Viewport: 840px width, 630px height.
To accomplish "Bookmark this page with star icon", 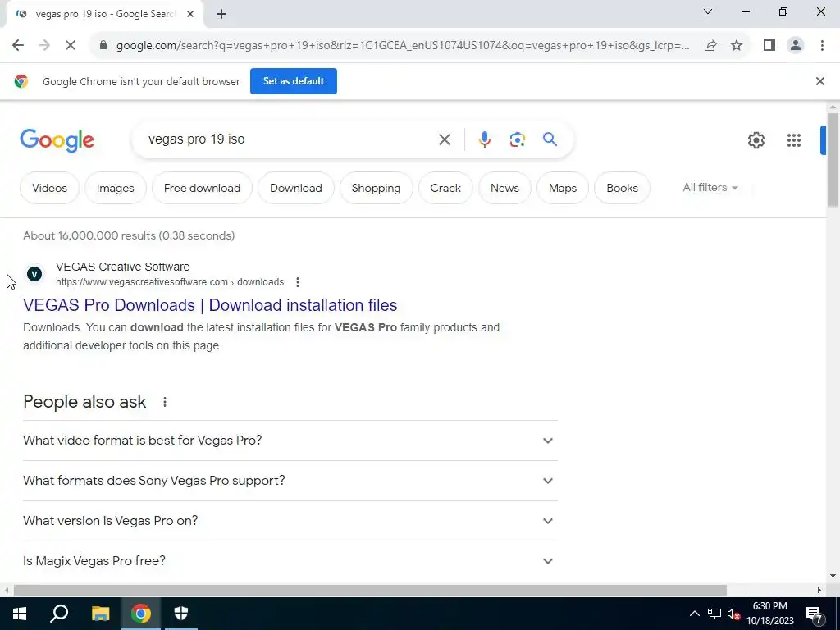I will pos(737,46).
